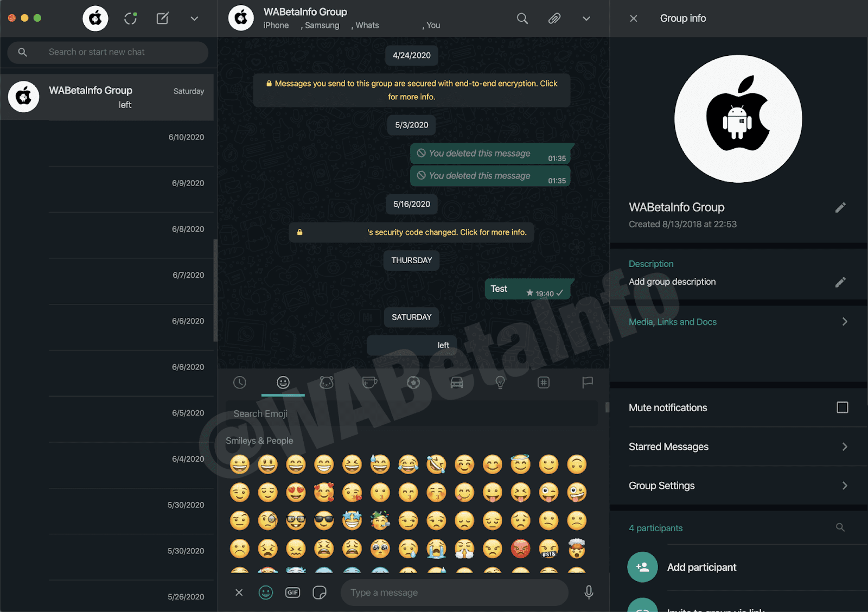The width and height of the screenshot is (868, 612).
Task: Edit the group name with the pencil icon
Action: tap(840, 207)
